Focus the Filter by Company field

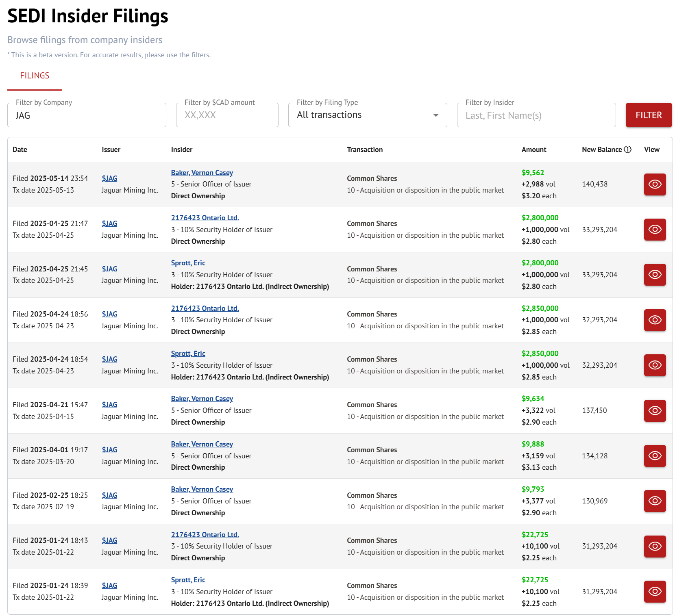coord(87,115)
